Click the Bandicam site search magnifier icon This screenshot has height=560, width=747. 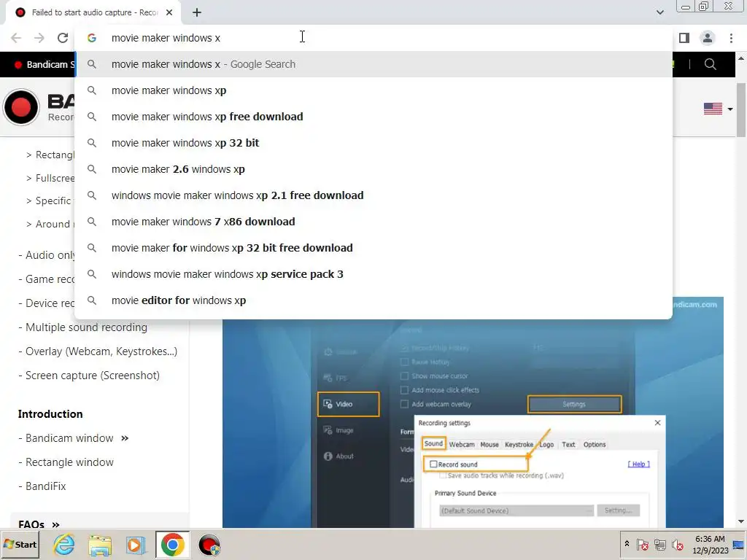(710, 64)
